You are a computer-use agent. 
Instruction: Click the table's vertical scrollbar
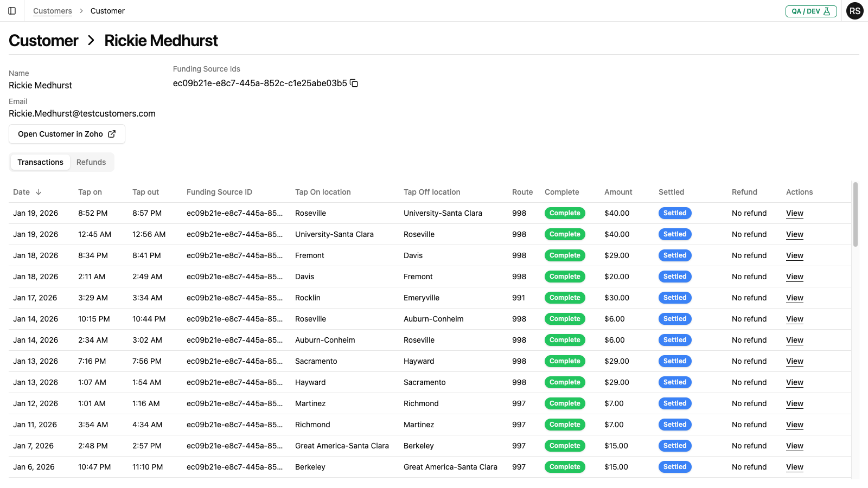click(x=856, y=215)
